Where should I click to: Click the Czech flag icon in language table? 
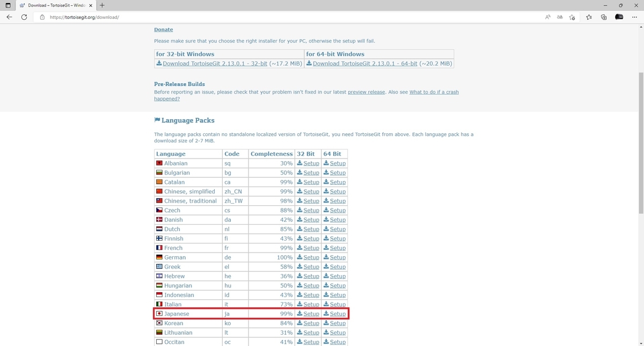(159, 210)
